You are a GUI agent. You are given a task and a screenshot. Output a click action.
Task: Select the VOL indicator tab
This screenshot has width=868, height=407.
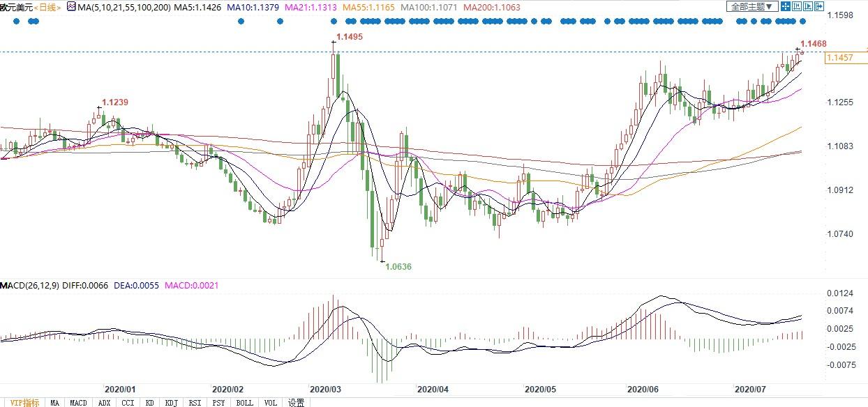coord(271,402)
